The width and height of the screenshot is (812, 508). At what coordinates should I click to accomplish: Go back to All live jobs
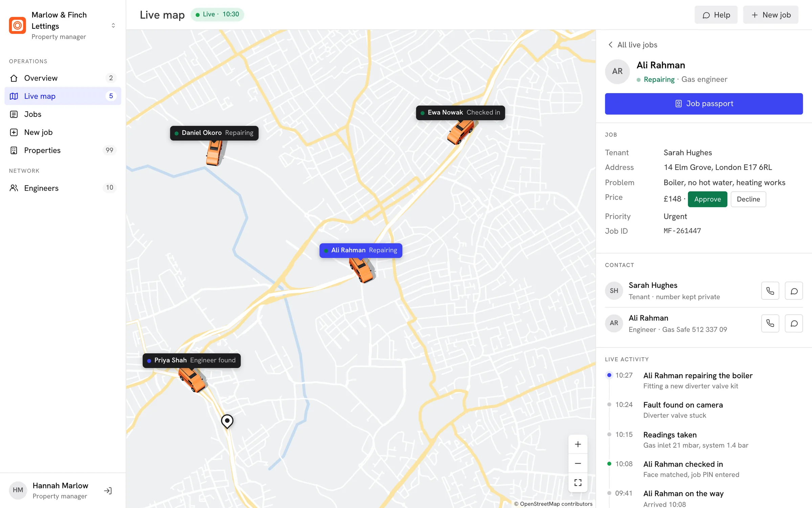(x=632, y=45)
